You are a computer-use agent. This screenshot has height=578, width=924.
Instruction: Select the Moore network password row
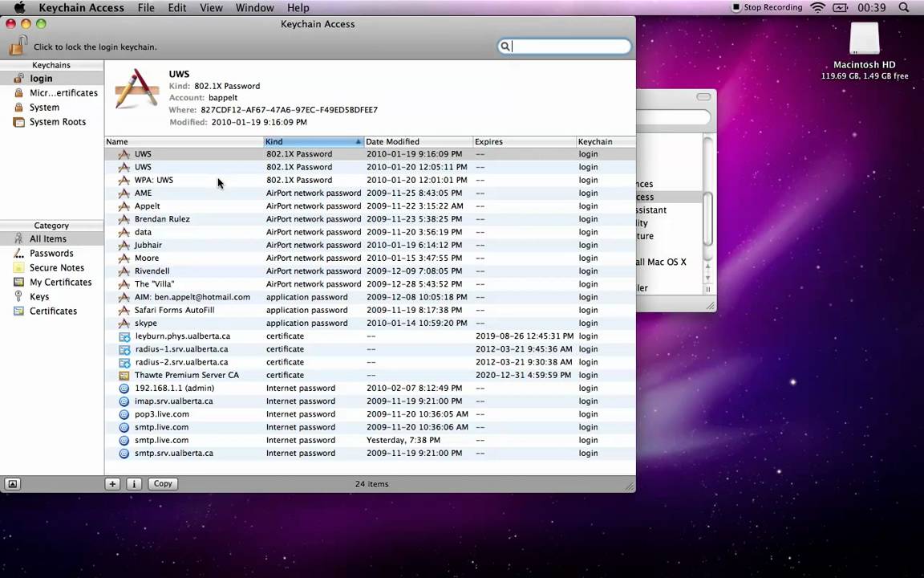(x=370, y=258)
